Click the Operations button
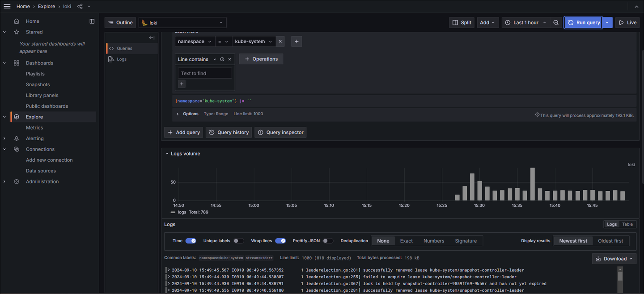The image size is (644, 294). pos(261,59)
